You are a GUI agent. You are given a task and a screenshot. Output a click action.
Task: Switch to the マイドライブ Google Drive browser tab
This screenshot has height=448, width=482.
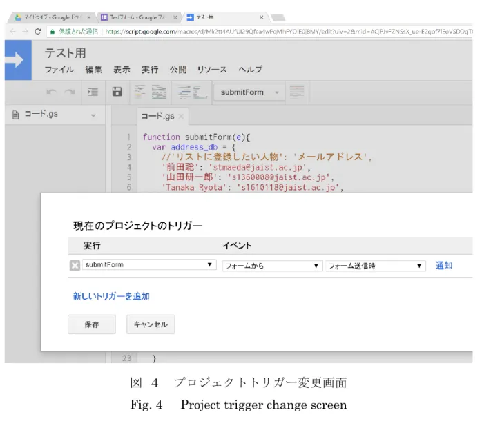click(52, 17)
